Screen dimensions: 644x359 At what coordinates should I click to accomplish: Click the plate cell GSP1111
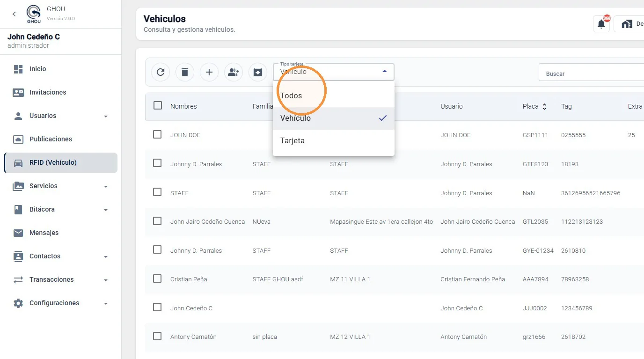tap(535, 135)
